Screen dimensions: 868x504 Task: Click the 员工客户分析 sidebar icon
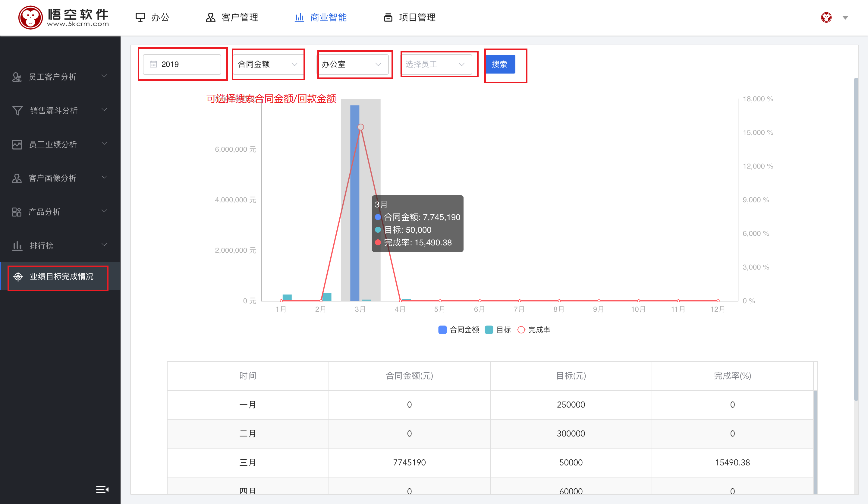[17, 77]
